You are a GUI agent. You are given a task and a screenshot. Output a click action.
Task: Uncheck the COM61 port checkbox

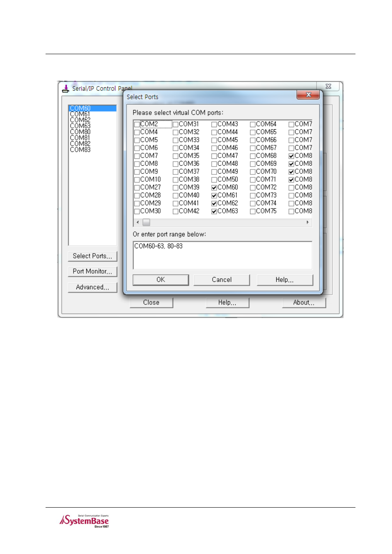214,196
